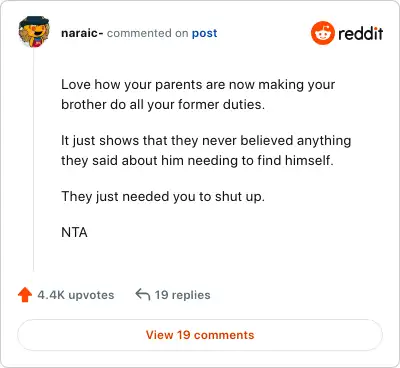Click 'They just needed you to shut up' line
Viewport: 400px width, 368px height.
point(163,196)
